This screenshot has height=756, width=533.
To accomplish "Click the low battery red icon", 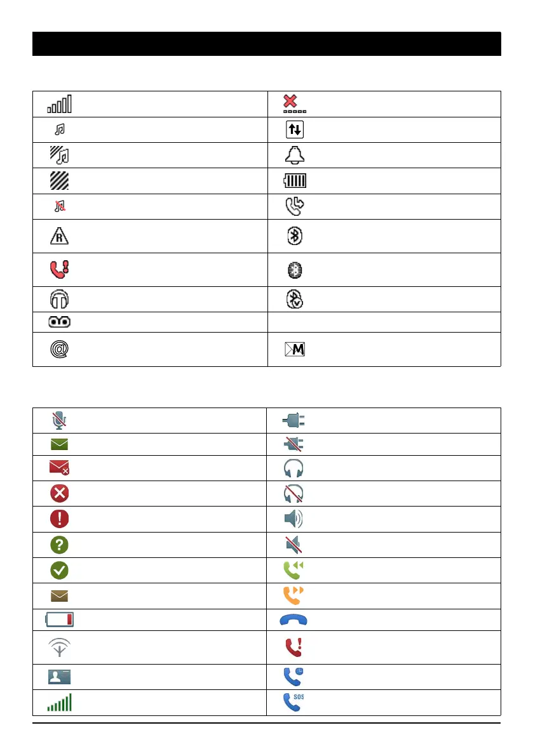I will pyautogui.click(x=59, y=618).
